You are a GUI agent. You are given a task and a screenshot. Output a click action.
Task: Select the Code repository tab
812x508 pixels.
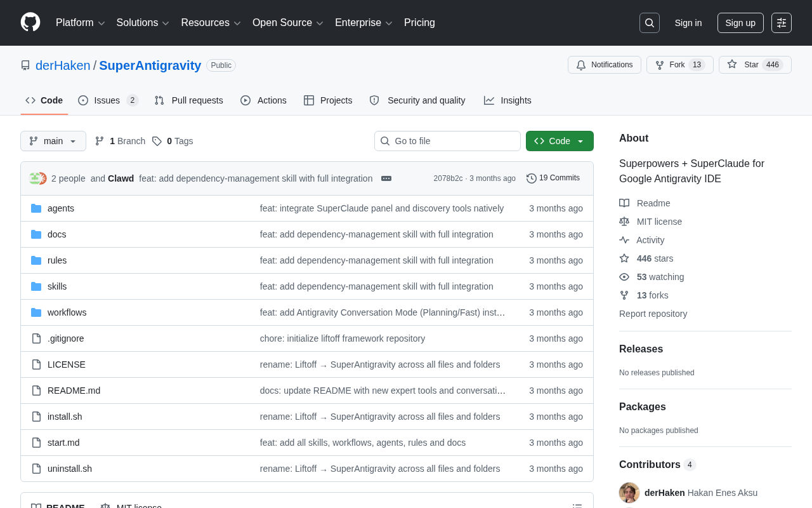[x=44, y=100]
